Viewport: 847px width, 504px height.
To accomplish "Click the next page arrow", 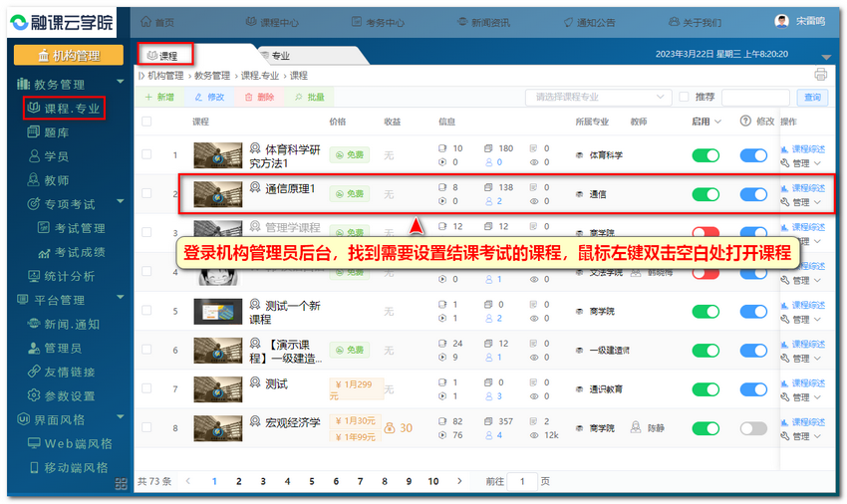I will pos(459,481).
